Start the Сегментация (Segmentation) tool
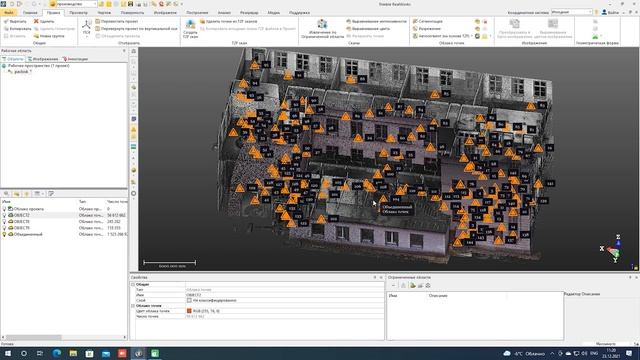Screen dimensions: 640x360 pyautogui.click(x=427, y=21)
